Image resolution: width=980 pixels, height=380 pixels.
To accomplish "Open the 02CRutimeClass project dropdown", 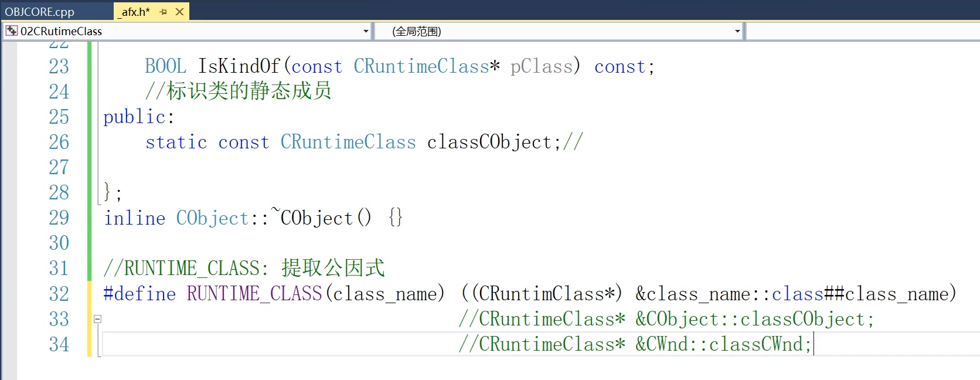I will (366, 31).
